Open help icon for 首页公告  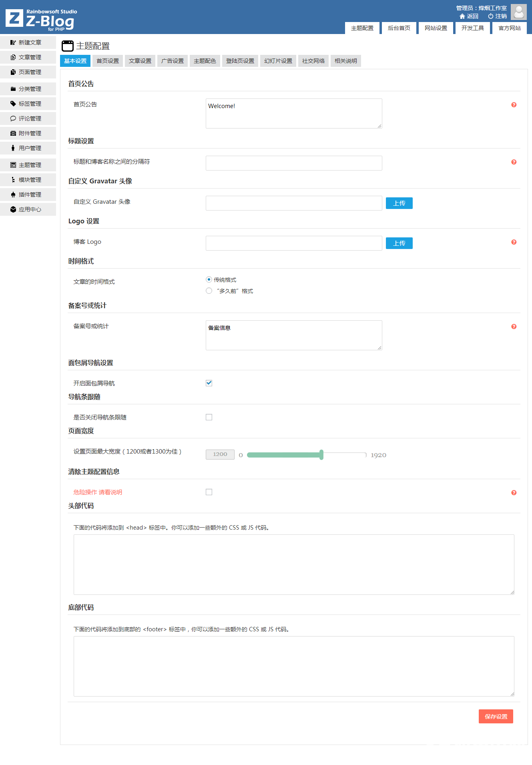(x=514, y=105)
